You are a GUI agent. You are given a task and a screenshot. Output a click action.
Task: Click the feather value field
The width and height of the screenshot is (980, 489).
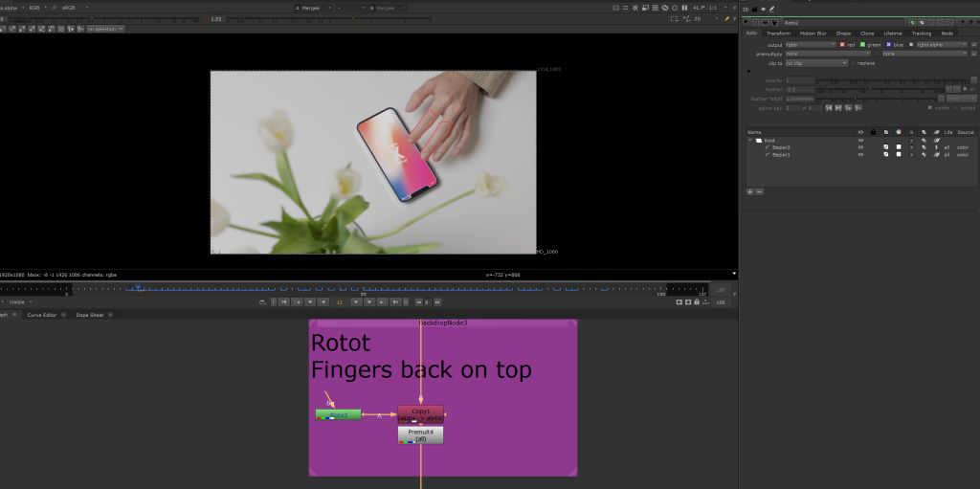click(799, 89)
